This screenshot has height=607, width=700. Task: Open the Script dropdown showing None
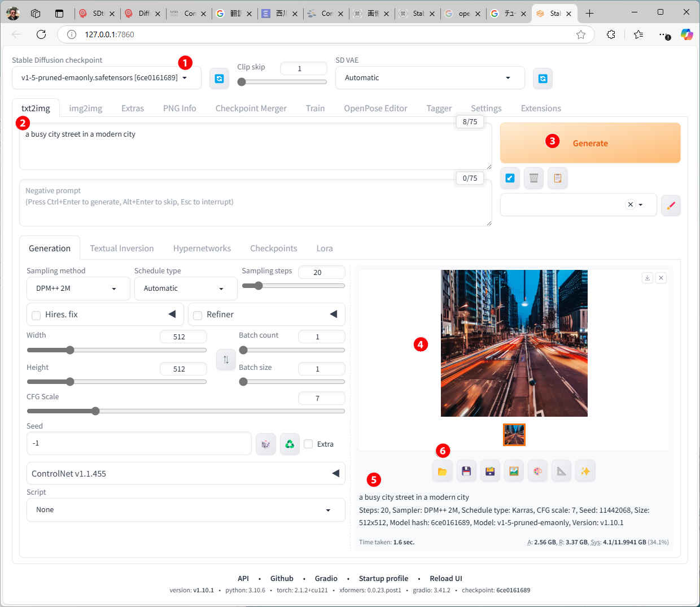coord(185,510)
